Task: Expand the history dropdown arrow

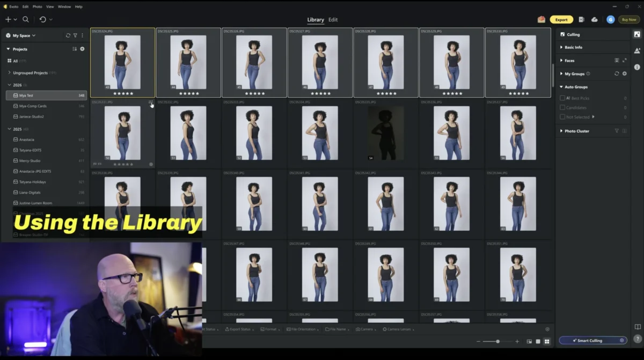Action: coord(51,19)
